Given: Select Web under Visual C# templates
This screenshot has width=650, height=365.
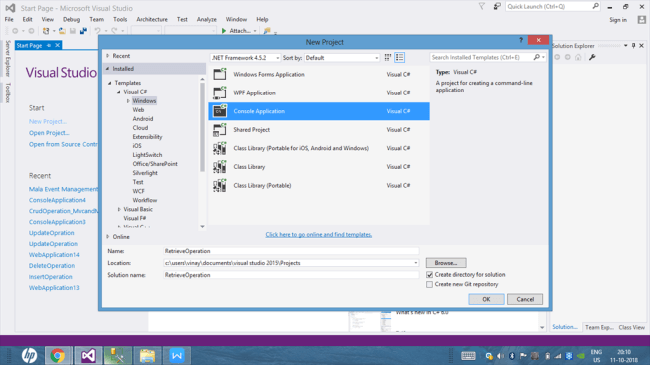Looking at the screenshot, I should [x=138, y=110].
